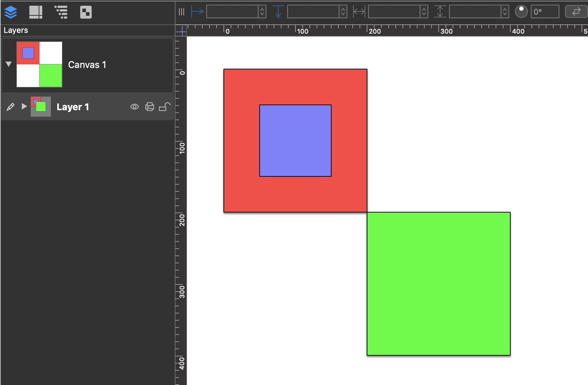Collapse the Canvas 1 disclosure triangle
The image size is (588, 385).
point(9,64)
